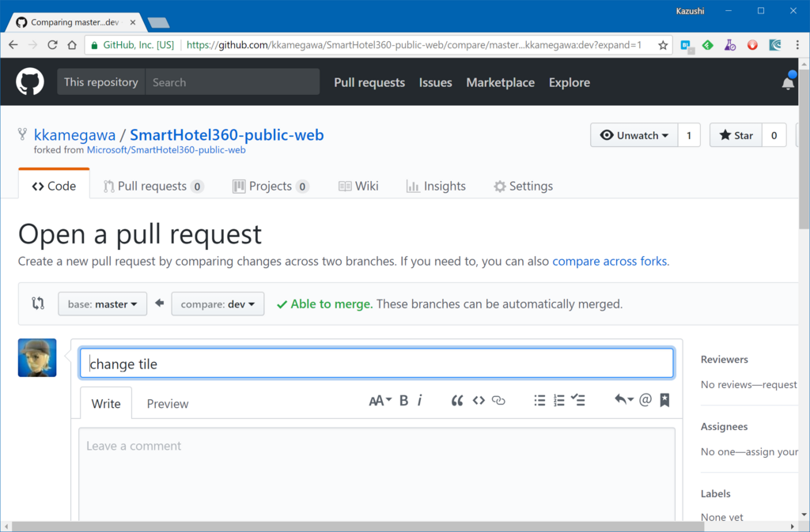Reference an issue with the bookmark icon
This screenshot has width=810, height=532.
664,400
